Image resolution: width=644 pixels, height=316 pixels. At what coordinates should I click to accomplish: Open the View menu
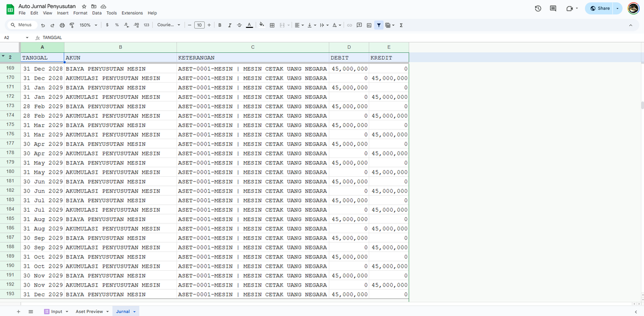[x=47, y=13]
